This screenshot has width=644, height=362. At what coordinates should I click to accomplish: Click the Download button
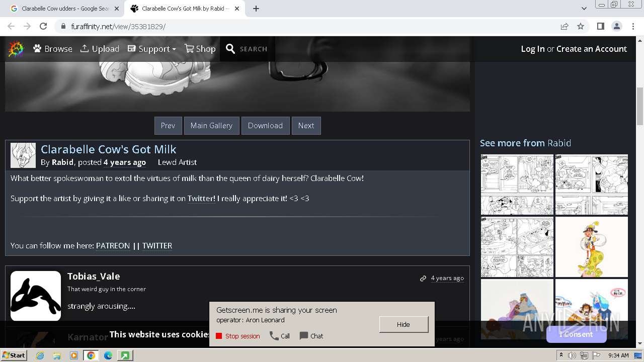pyautogui.click(x=265, y=126)
